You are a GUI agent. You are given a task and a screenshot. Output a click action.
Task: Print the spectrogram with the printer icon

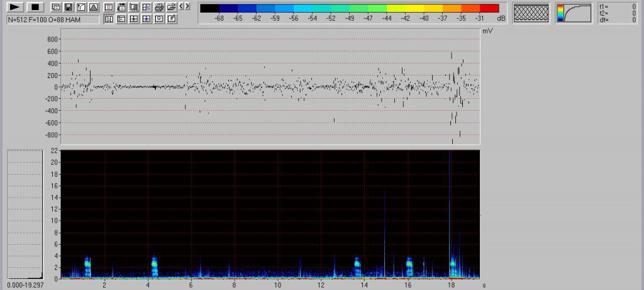click(159, 7)
